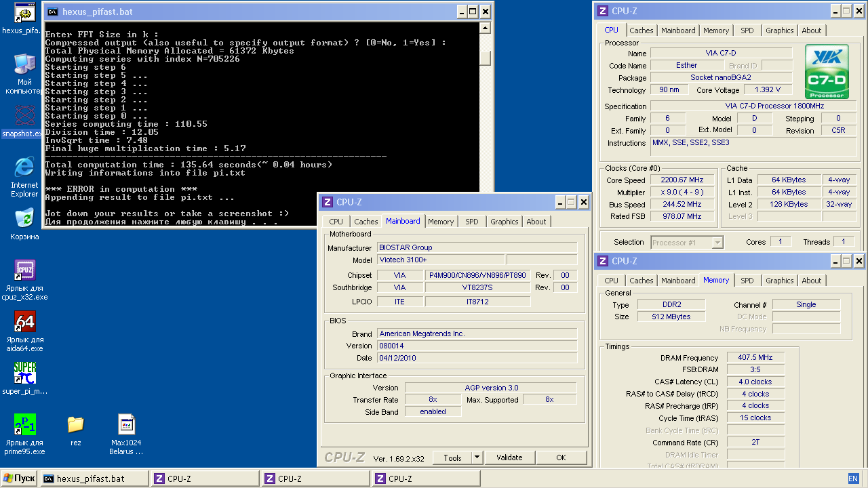Click the OK button in Mainboard window
The height and width of the screenshot is (488, 868).
click(561, 457)
